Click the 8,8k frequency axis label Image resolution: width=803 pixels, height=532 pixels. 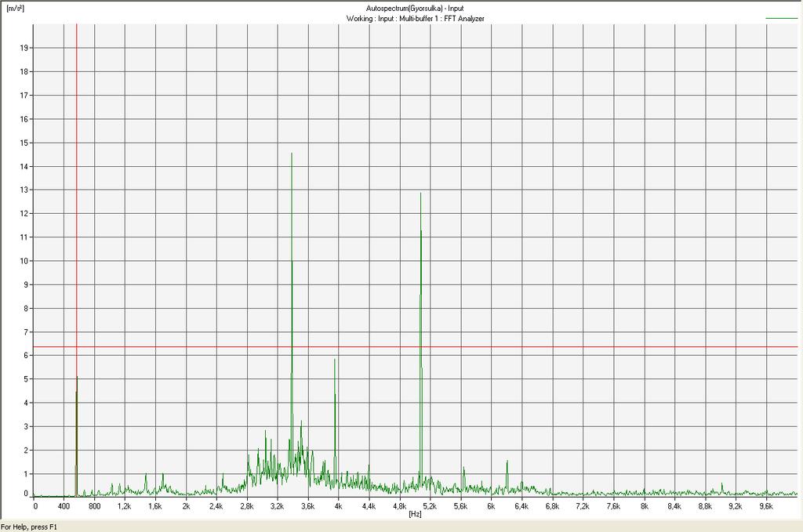705,506
